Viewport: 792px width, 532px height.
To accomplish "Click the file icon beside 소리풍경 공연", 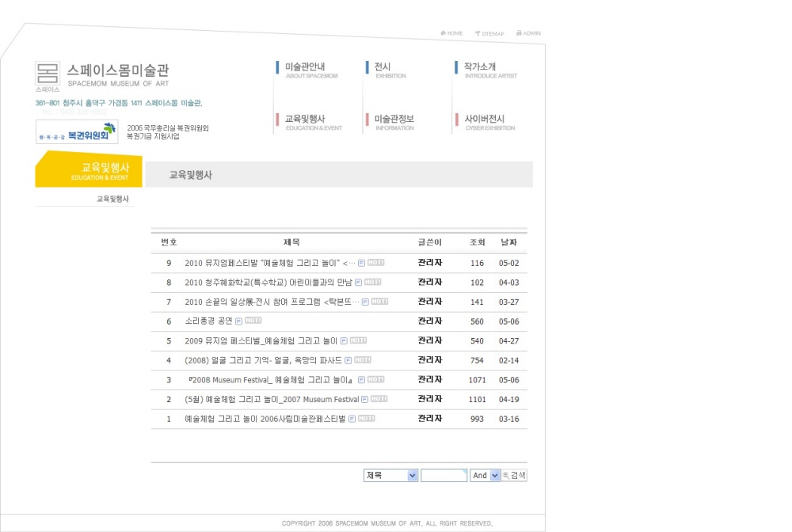I will [x=238, y=321].
